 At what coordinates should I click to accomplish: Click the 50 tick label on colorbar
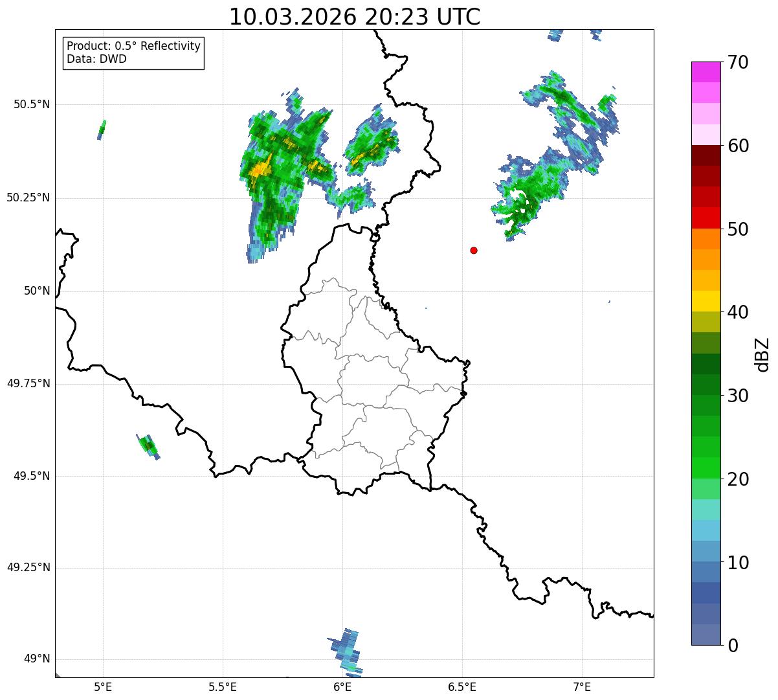(x=738, y=229)
